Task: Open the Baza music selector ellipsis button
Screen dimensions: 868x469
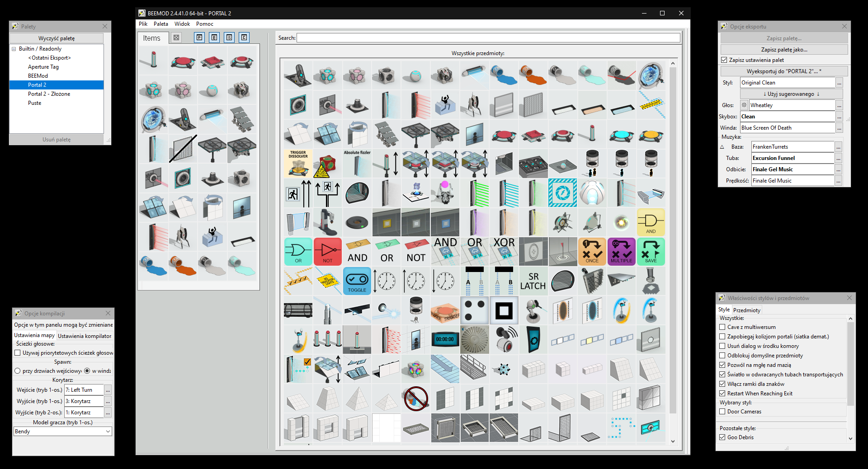Action: click(839, 147)
